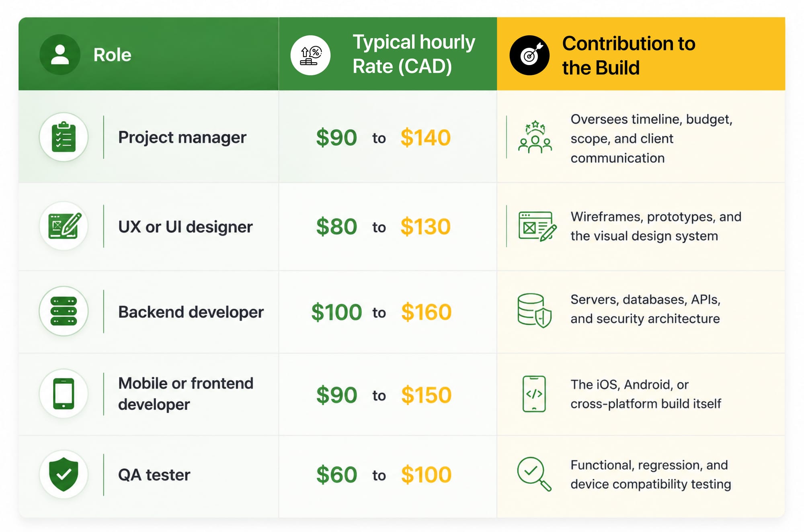Click the Contribution to the Build header
This screenshot has height=532, width=804.
[628, 55]
